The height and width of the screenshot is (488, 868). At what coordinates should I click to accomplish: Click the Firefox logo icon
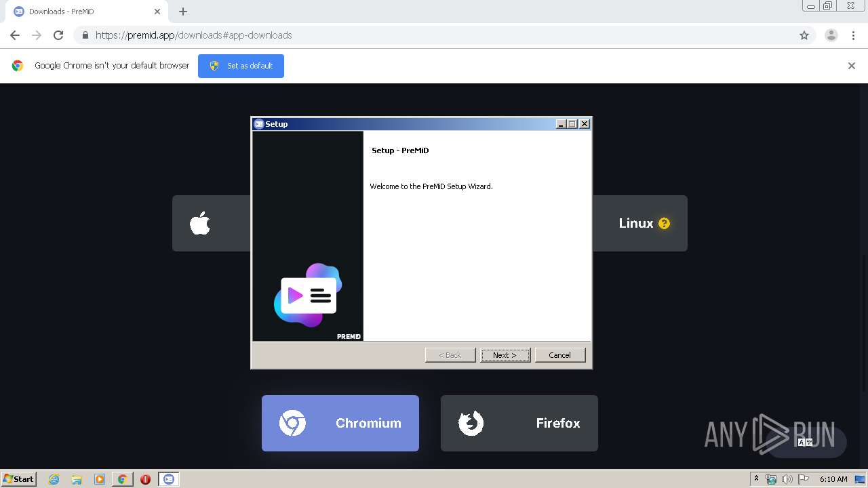[471, 423]
